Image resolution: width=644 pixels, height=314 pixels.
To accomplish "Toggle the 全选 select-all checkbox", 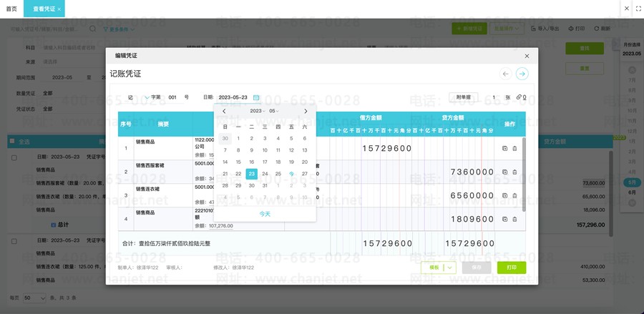I will pos(12,141).
